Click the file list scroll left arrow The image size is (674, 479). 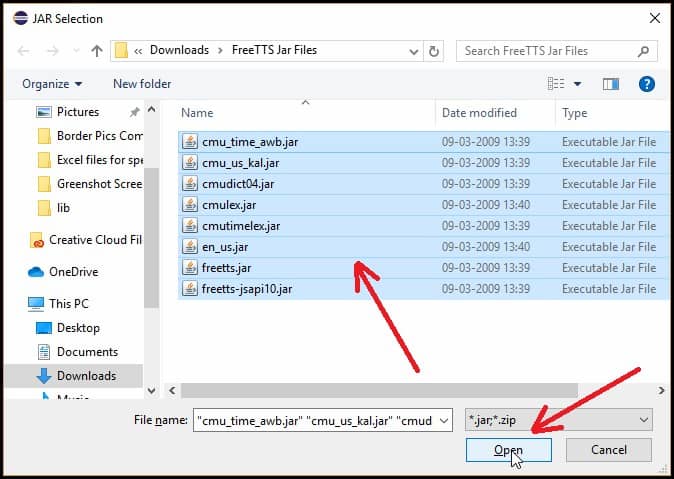coord(172,390)
